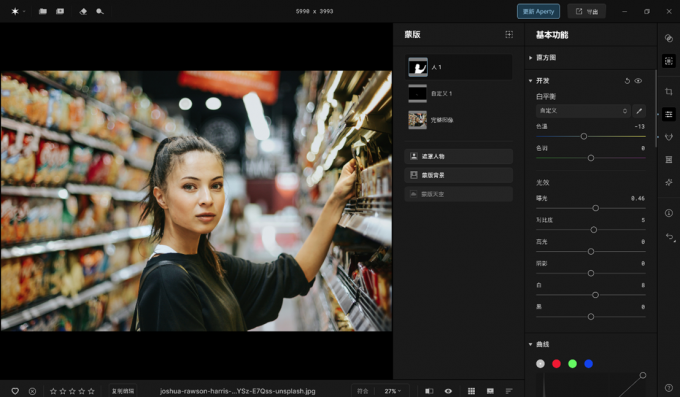Switch to grid view in bottom bar

coord(471,391)
